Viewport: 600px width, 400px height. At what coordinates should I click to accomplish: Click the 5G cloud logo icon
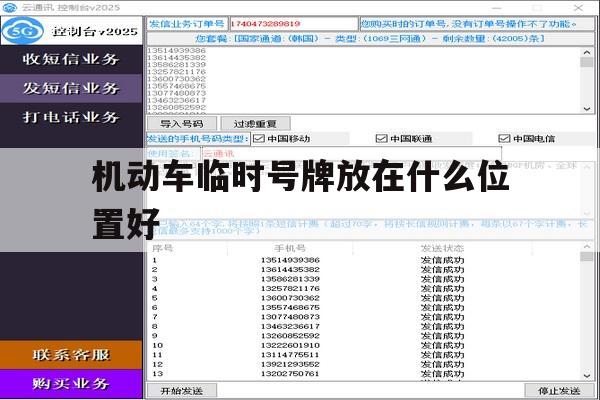23,31
